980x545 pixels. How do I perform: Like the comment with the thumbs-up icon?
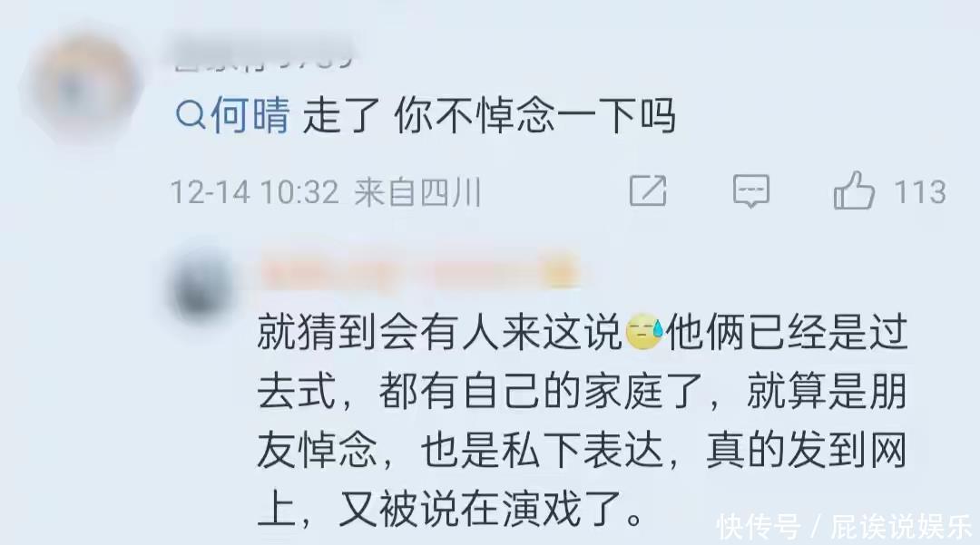[x=854, y=190]
